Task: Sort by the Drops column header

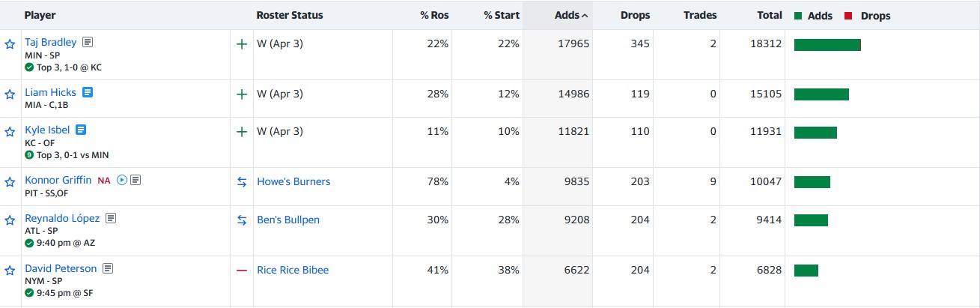Action: tap(635, 15)
